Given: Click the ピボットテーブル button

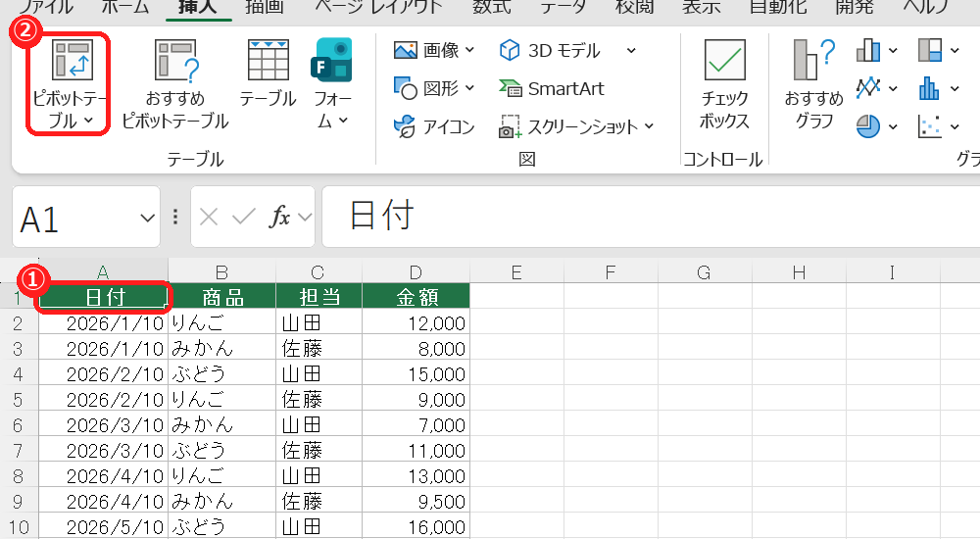Looking at the screenshot, I should point(69,83).
